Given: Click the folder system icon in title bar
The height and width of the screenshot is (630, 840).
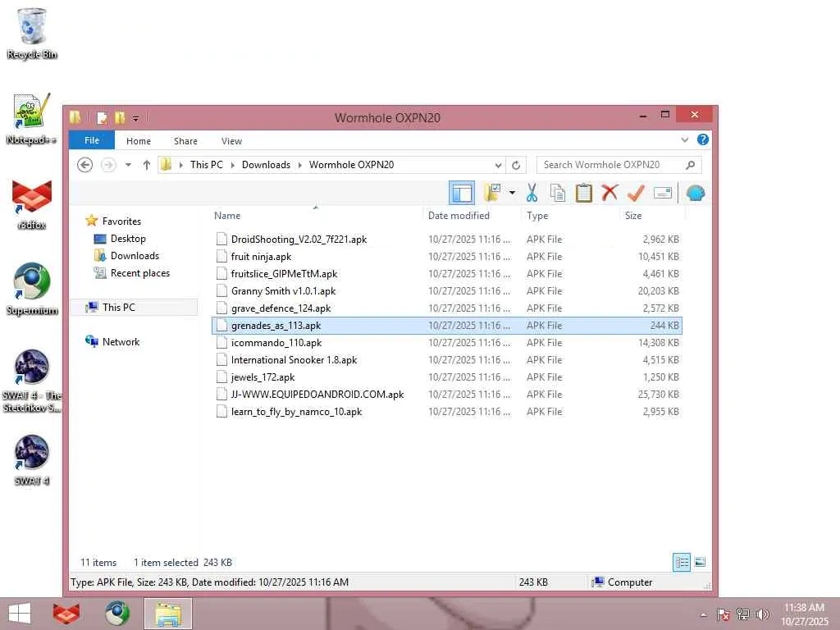Looking at the screenshot, I should coord(75,116).
